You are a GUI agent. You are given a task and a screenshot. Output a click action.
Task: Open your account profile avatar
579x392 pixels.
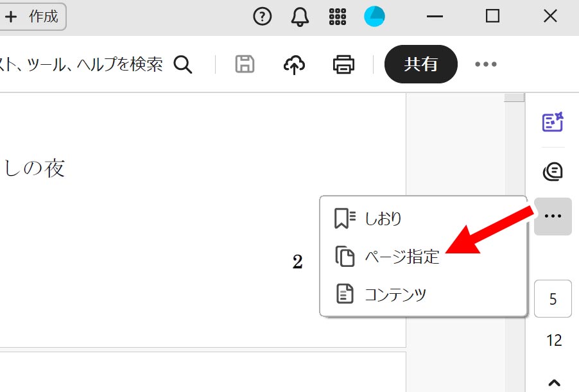[375, 16]
